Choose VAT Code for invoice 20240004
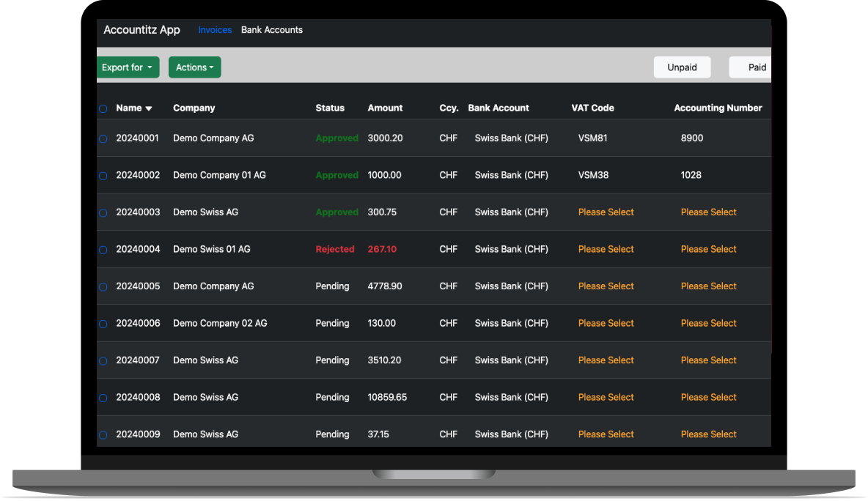Screen dimensions: 868x501 [x=606, y=249]
